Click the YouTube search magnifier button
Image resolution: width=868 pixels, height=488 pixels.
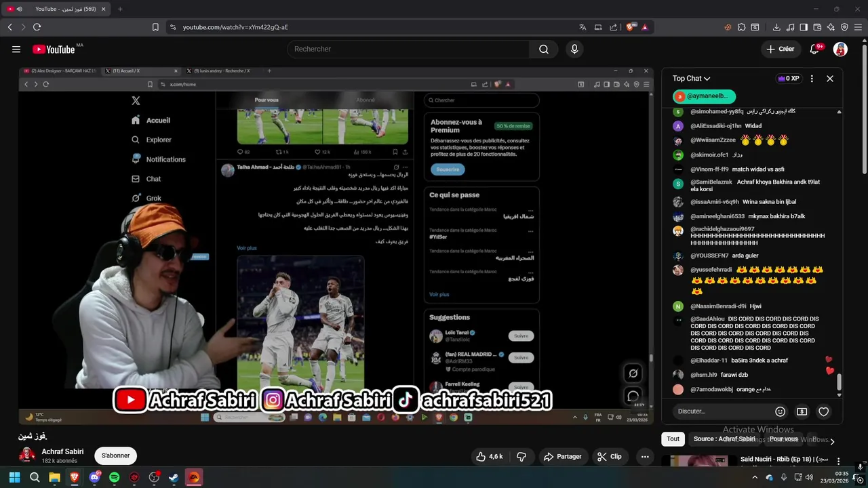coord(544,49)
